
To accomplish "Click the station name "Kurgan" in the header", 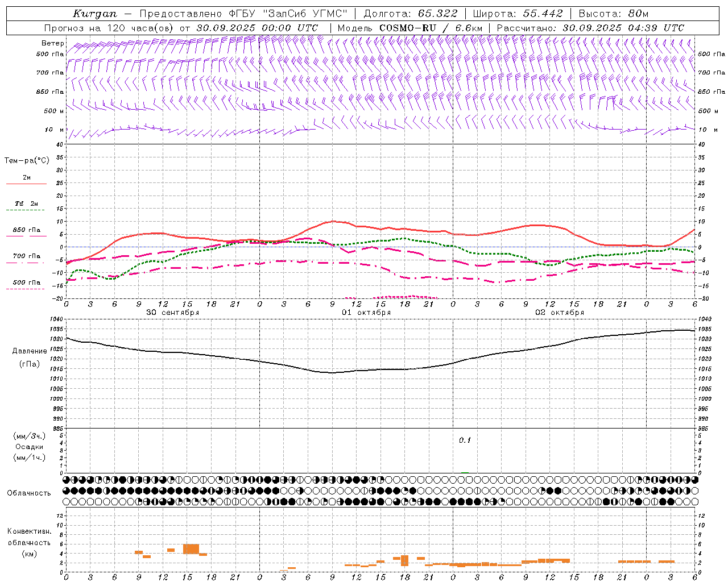I will click(x=95, y=14).
